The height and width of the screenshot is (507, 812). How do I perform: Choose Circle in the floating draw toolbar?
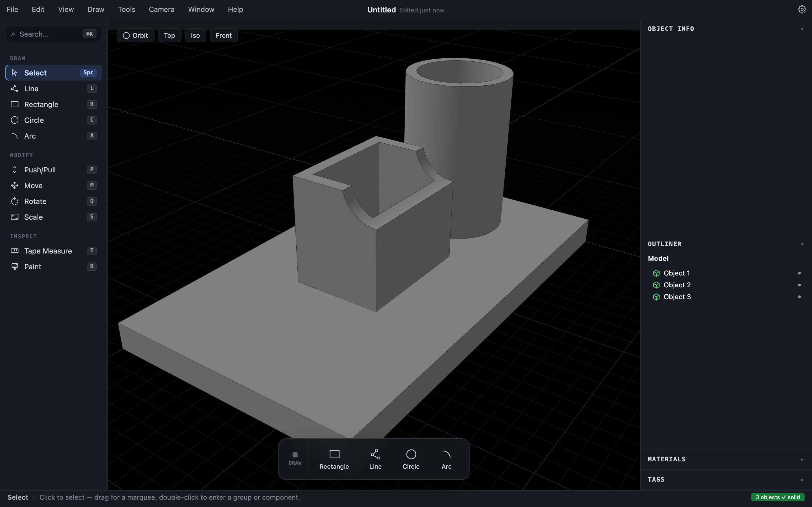point(411,459)
